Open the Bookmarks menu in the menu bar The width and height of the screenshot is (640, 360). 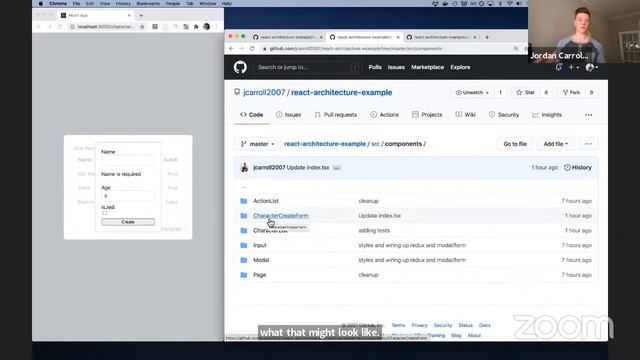(x=148, y=3)
